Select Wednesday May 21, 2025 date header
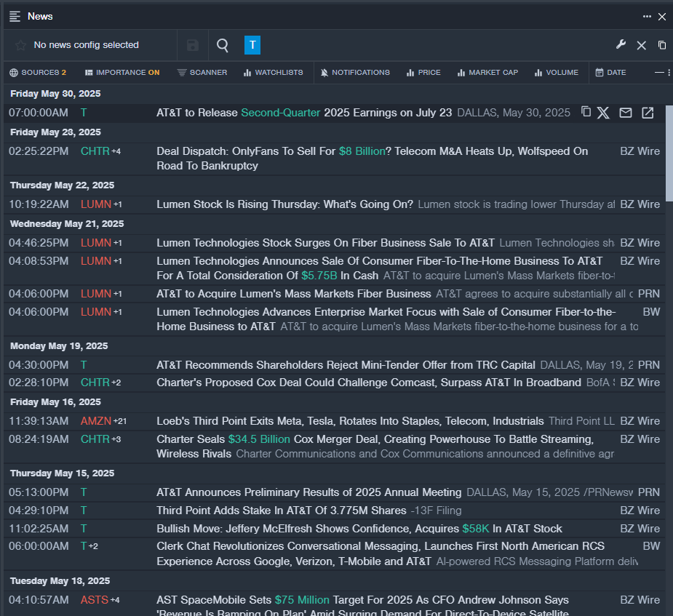The width and height of the screenshot is (673, 616). (67, 224)
